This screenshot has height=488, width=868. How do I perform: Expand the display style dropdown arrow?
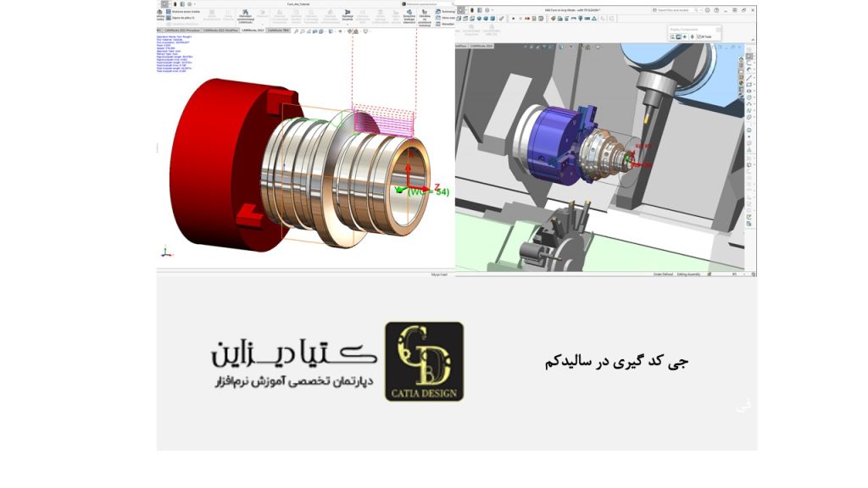(335, 30)
